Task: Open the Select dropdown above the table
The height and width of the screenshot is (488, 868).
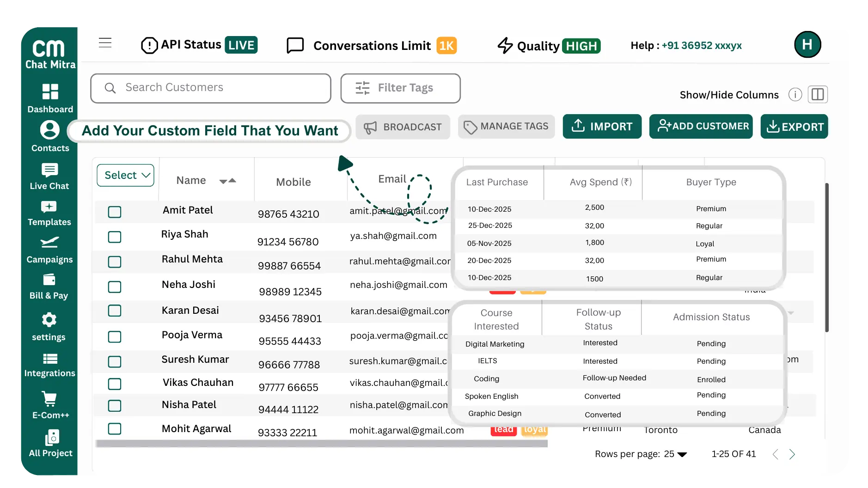Action: click(125, 175)
